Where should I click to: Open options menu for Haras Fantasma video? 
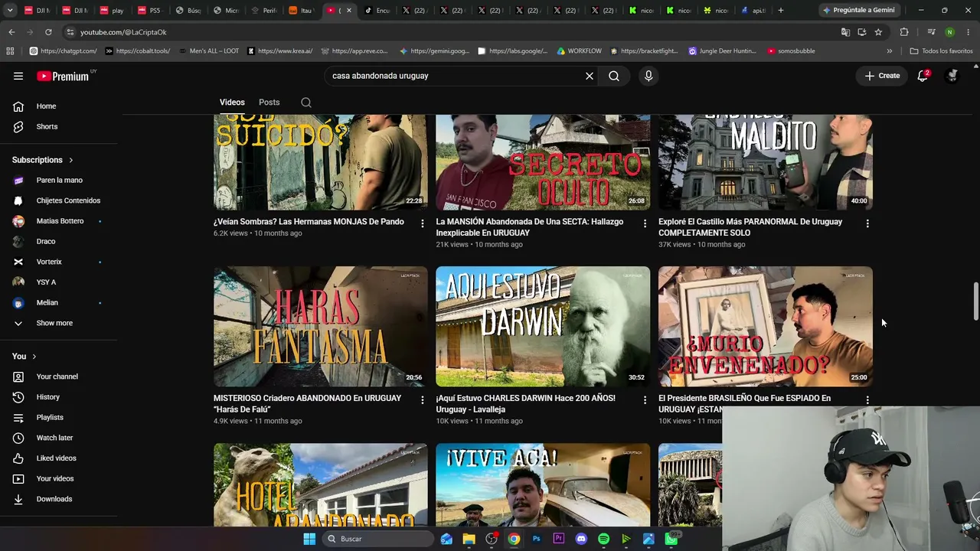pos(422,400)
